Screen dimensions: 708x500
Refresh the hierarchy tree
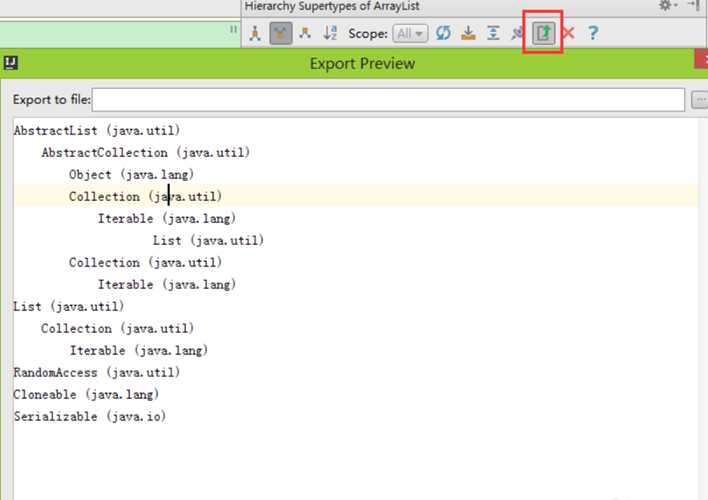coord(443,33)
